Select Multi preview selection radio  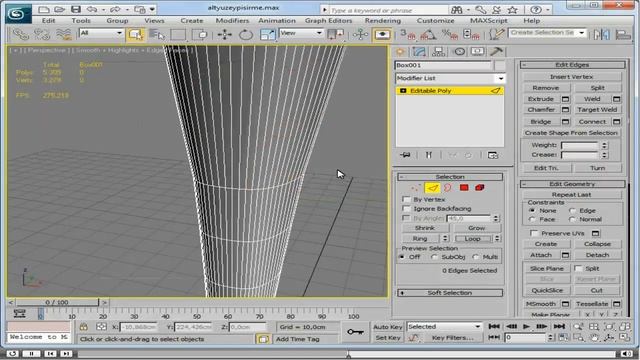coord(476,257)
